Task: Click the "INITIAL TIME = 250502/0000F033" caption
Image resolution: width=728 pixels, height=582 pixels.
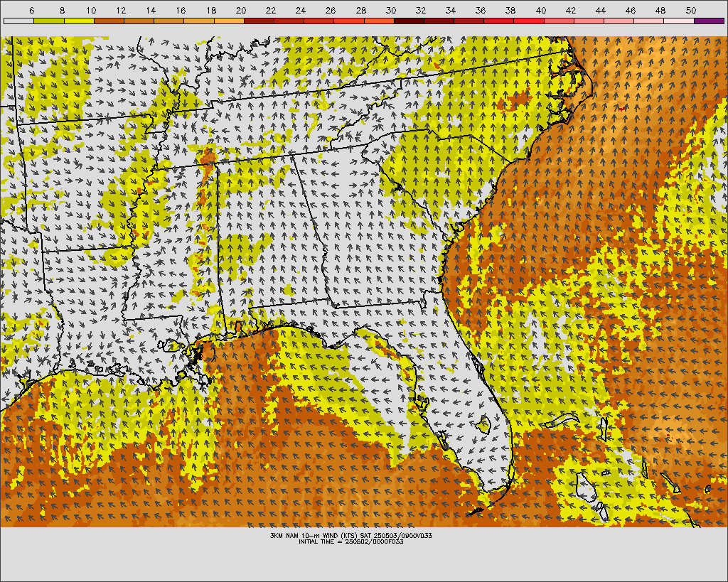Action: pos(351,541)
